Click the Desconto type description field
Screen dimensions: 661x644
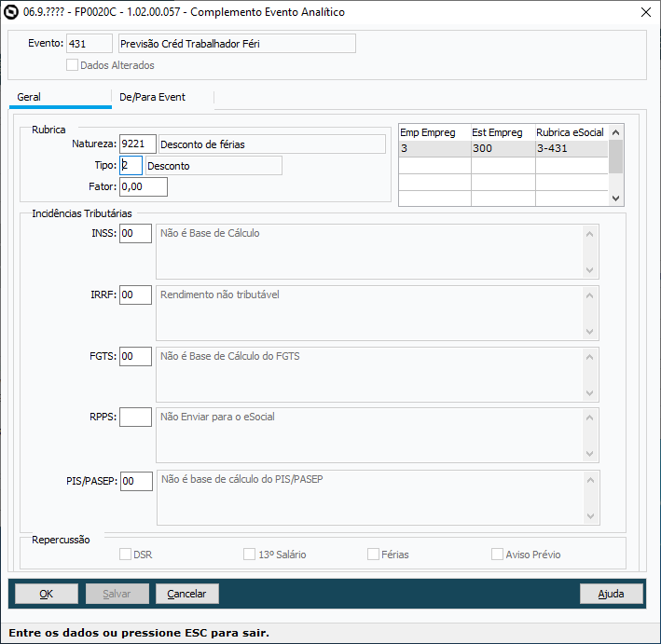click(x=213, y=165)
